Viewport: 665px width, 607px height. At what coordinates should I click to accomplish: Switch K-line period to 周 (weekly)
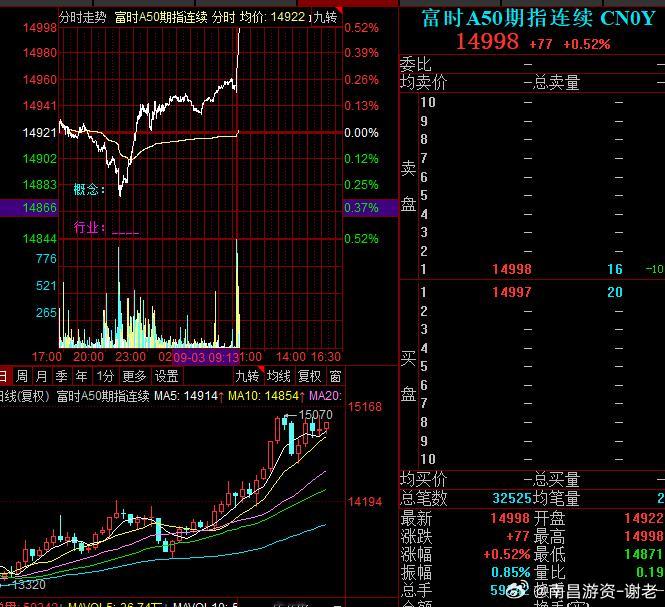pyautogui.click(x=22, y=376)
